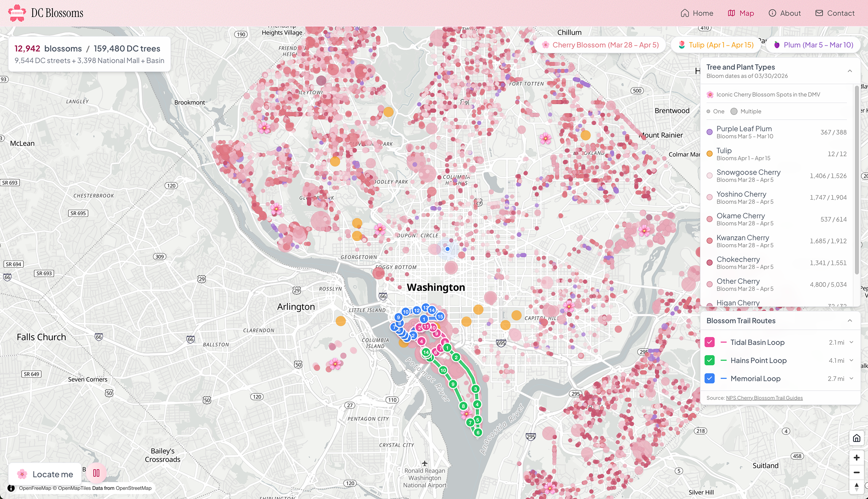868x499 pixels.
Task: Click orange tulip marker near Clarendon
Action: pos(341,321)
